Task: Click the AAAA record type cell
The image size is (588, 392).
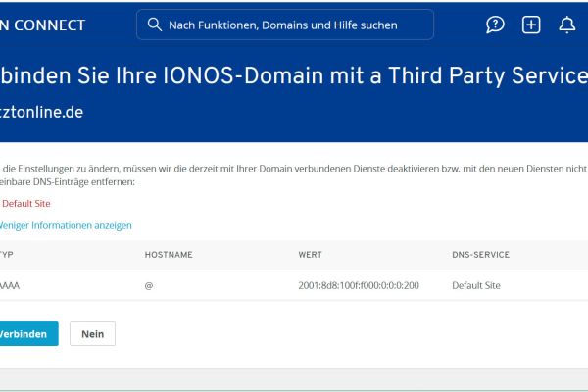Action: click(9, 285)
